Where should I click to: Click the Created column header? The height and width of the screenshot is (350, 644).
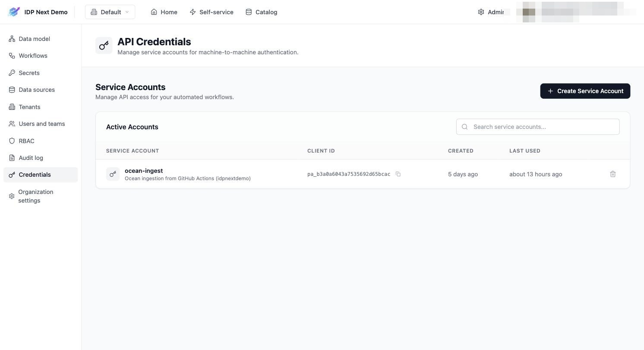pyautogui.click(x=461, y=151)
